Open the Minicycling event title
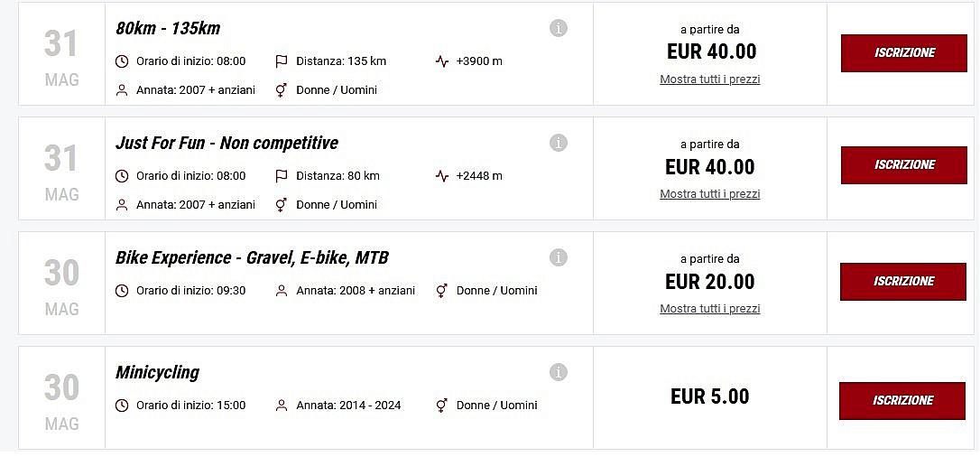Screen dimensions: 980x457 click(157, 372)
